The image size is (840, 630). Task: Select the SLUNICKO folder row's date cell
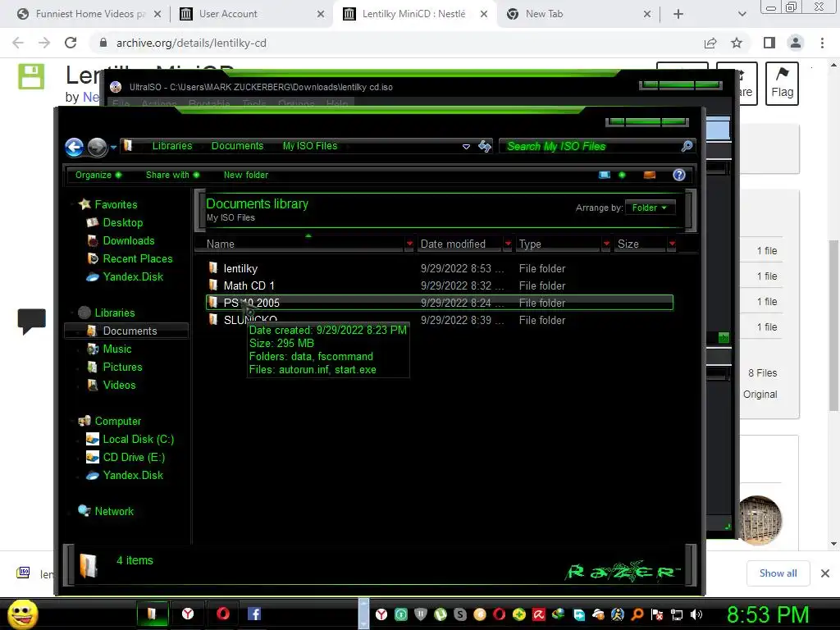pos(462,321)
